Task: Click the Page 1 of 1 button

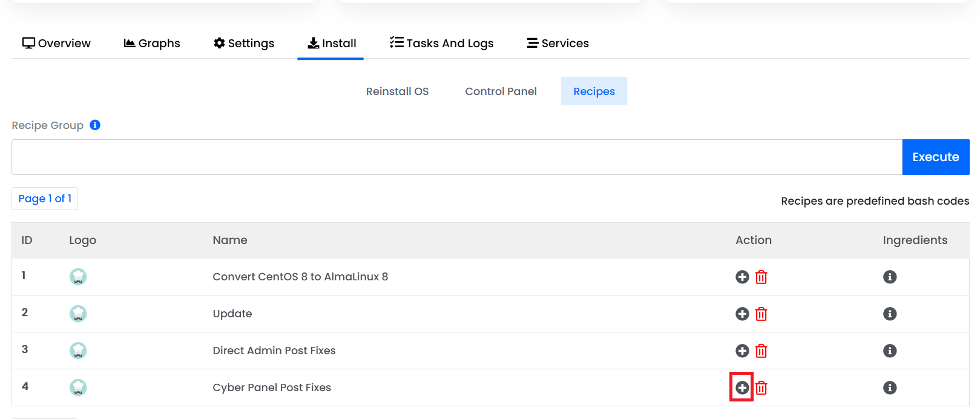Action: 45,199
